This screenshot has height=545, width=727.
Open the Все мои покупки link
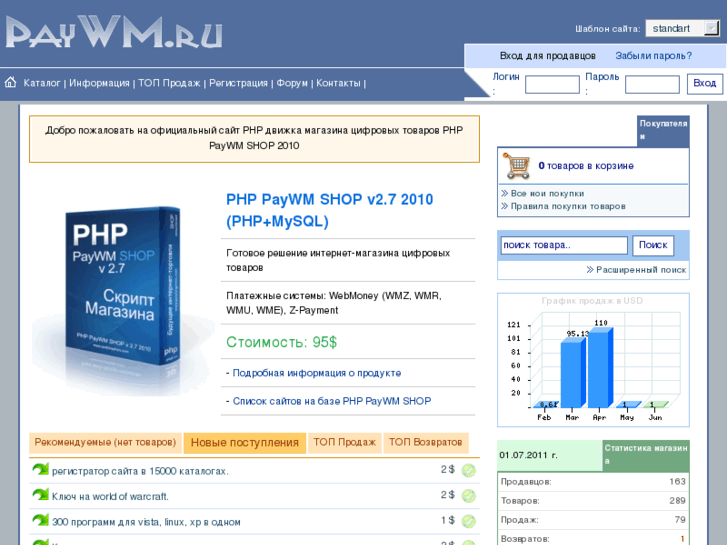[x=547, y=193]
